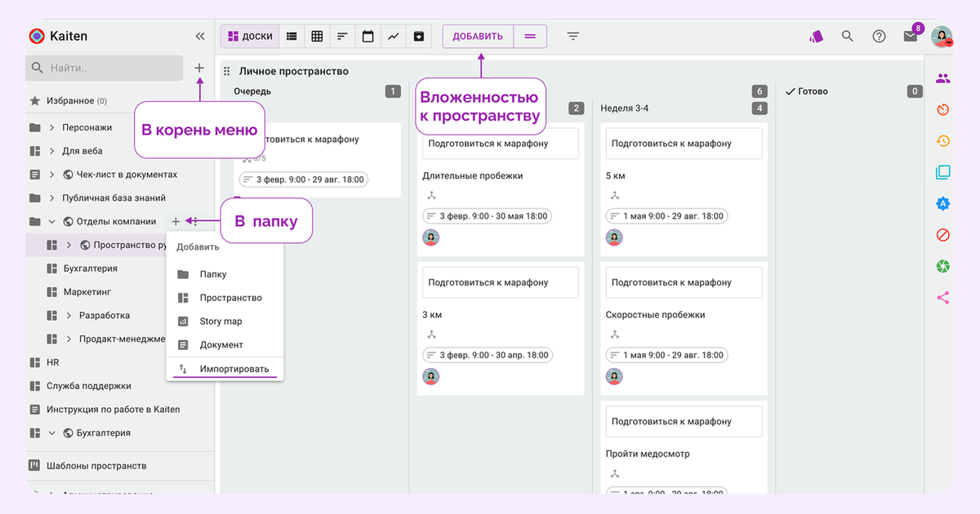This screenshot has width=980, height=514.
Task: Click child cards icon on Длительные пробежки card
Action: pyautogui.click(x=432, y=196)
